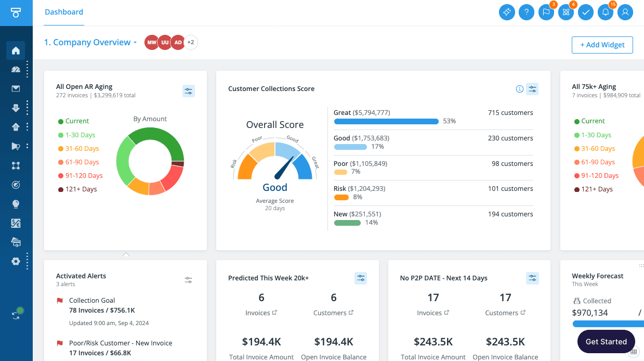Screen dimensions: 644x361
Task: Open the atom icon with badge 6
Action: (566, 12)
